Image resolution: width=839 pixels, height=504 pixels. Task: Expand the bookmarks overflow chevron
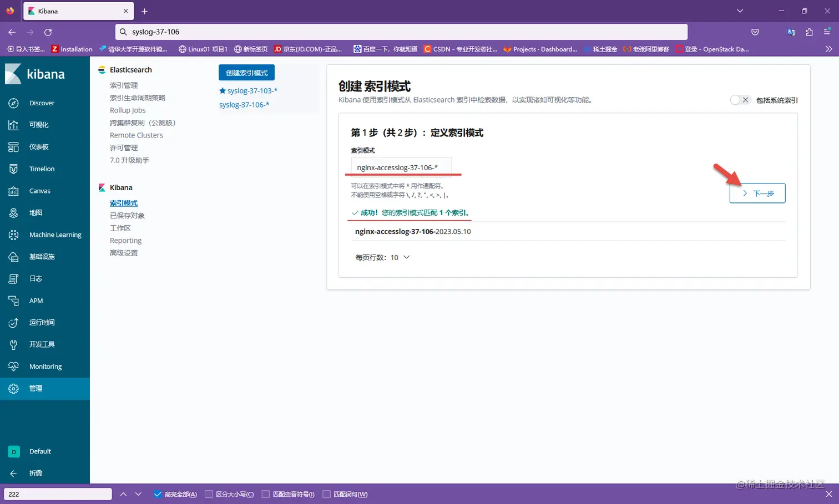(x=828, y=49)
